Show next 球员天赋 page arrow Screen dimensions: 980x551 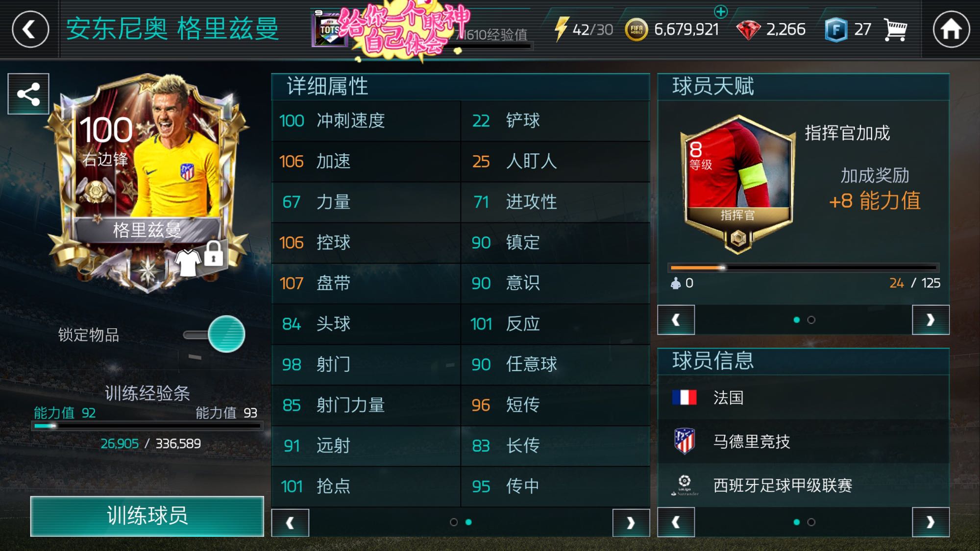(931, 320)
